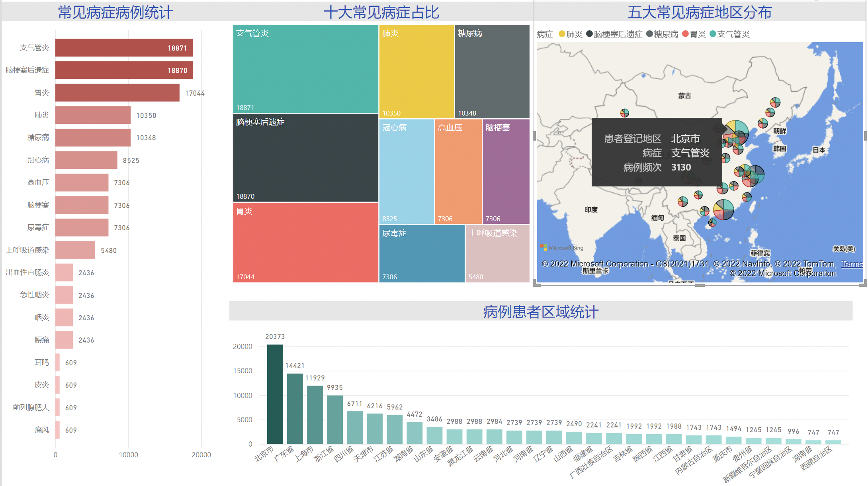Click the Terms link on the map
868x486 pixels.
851,264
